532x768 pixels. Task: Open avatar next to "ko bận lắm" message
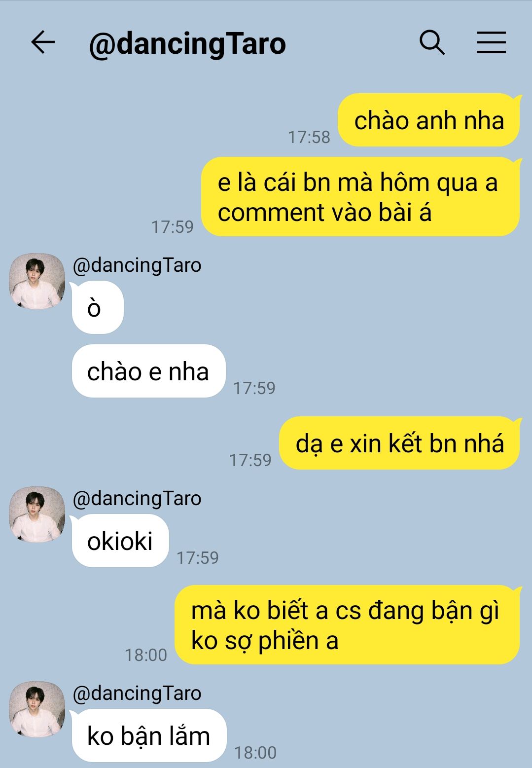[x=37, y=709]
